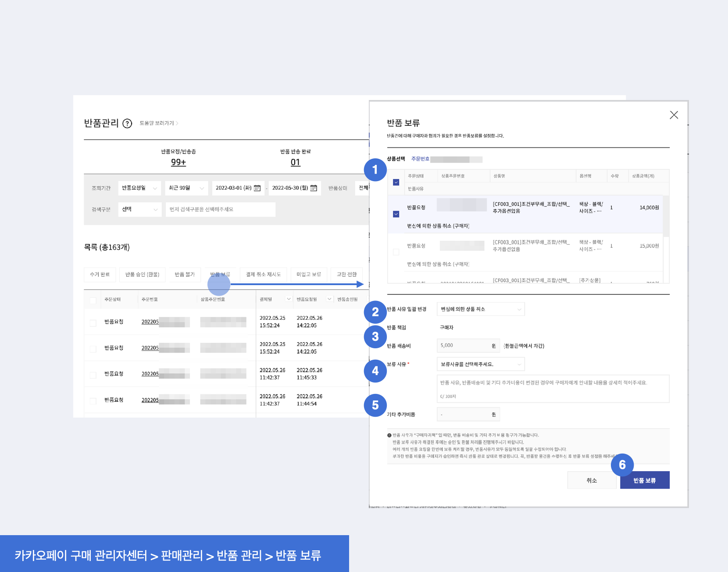Click the hold reason detail text area
Screen dimensions: 728x572
553,389
